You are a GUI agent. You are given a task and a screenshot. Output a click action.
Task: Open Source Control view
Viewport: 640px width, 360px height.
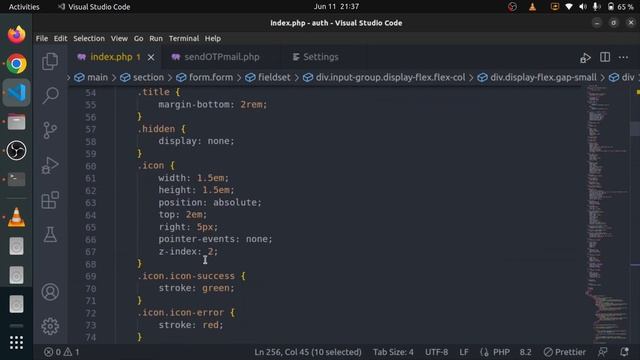pyautogui.click(x=50, y=130)
